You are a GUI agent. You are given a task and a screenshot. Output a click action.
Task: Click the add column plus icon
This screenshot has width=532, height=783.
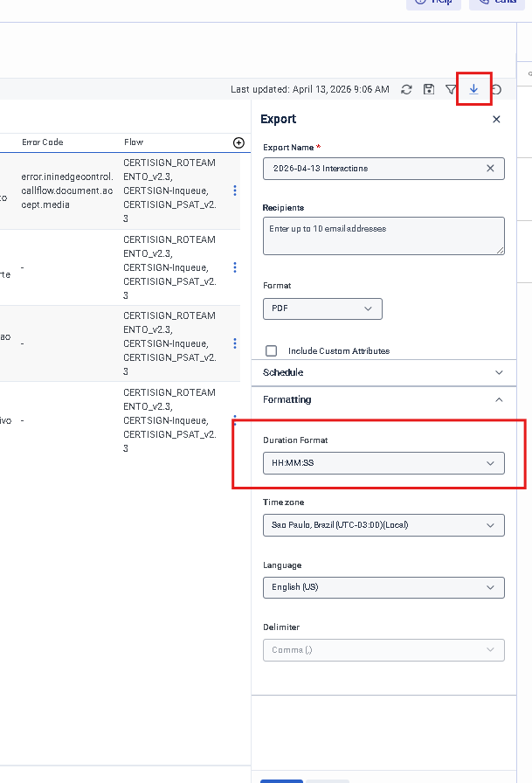238,142
